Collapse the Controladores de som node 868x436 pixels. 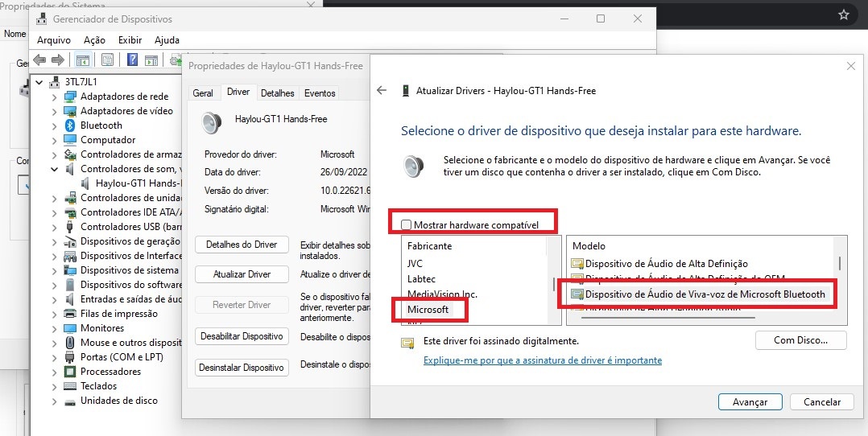pyautogui.click(x=54, y=169)
